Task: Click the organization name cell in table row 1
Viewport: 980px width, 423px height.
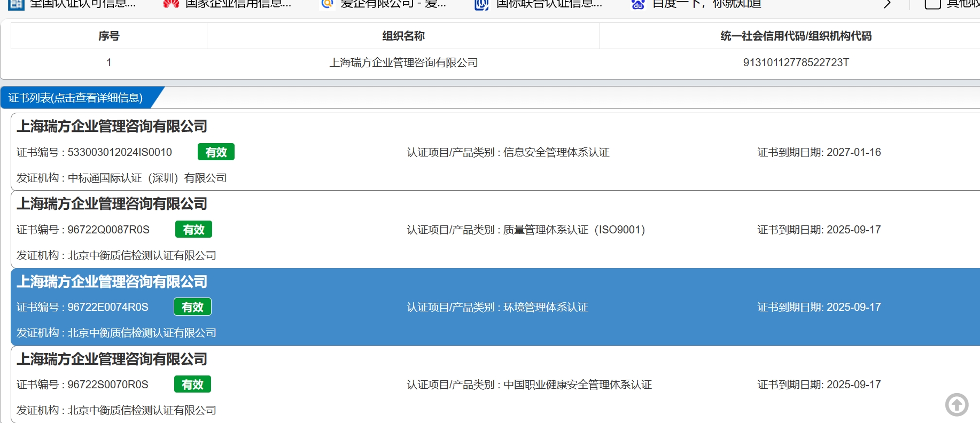Action: 403,62
